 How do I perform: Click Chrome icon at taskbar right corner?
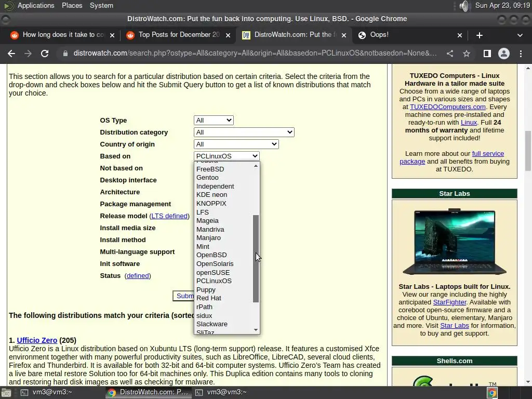coord(492,393)
